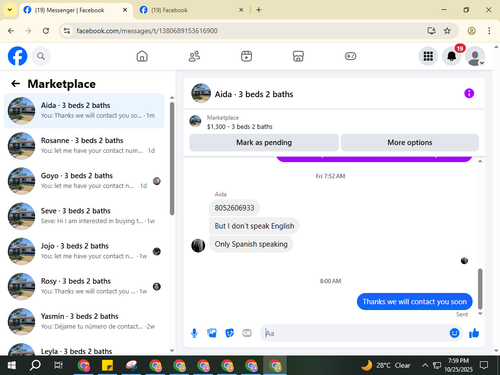The image size is (500, 375).
Task: Open Jojo 3 beds 2 baths conversation
Action: 84,251
